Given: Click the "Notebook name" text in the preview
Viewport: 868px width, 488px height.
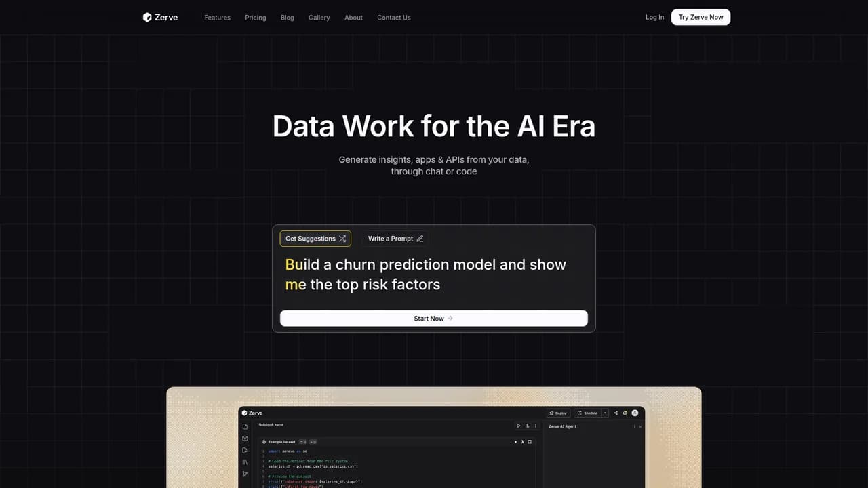Looking at the screenshot, I should (271, 424).
